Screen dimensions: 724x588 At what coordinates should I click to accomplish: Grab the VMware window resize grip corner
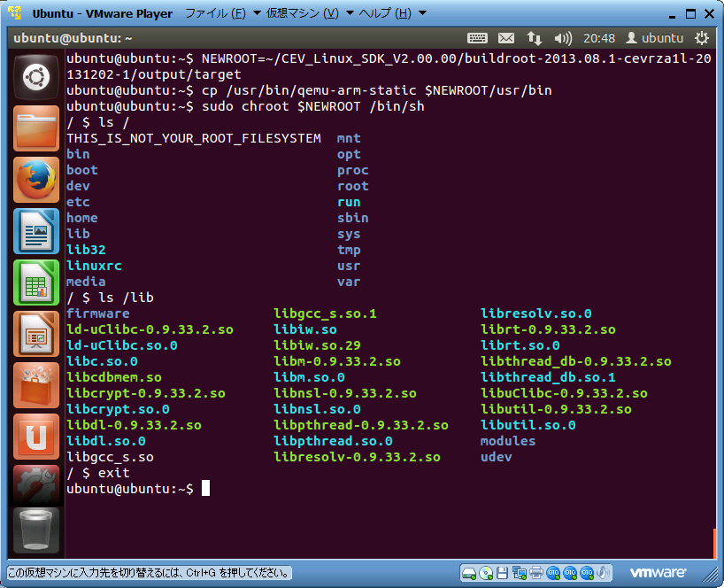click(711, 574)
